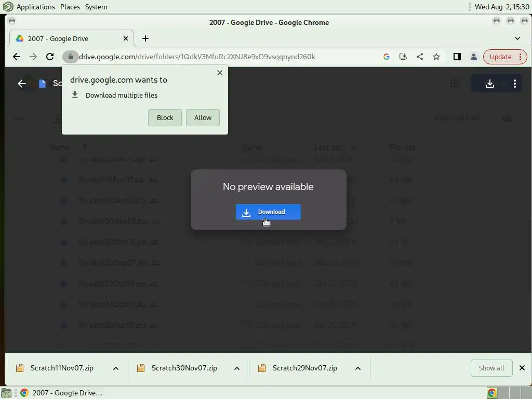Open a new tab with plus button
Viewport: 532px width, 399px height.
pos(145,38)
